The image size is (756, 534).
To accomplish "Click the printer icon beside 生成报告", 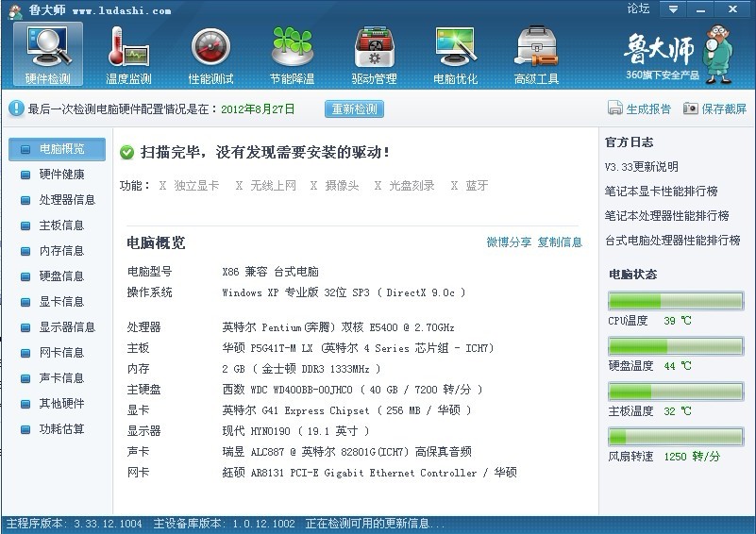I will (x=614, y=108).
